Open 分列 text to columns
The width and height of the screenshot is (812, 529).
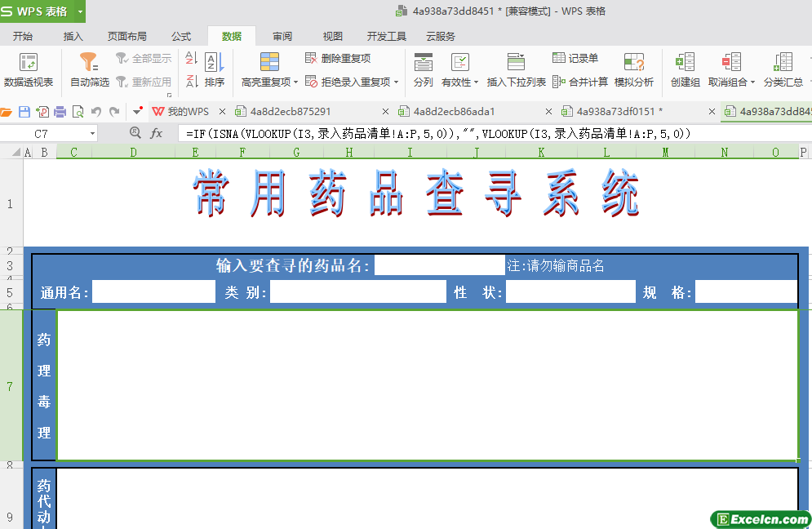click(423, 70)
